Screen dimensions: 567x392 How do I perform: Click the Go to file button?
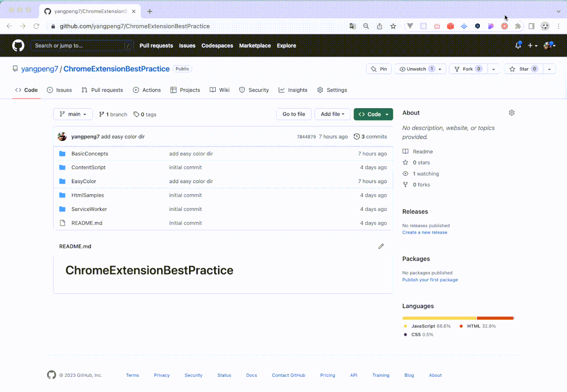pyautogui.click(x=293, y=114)
